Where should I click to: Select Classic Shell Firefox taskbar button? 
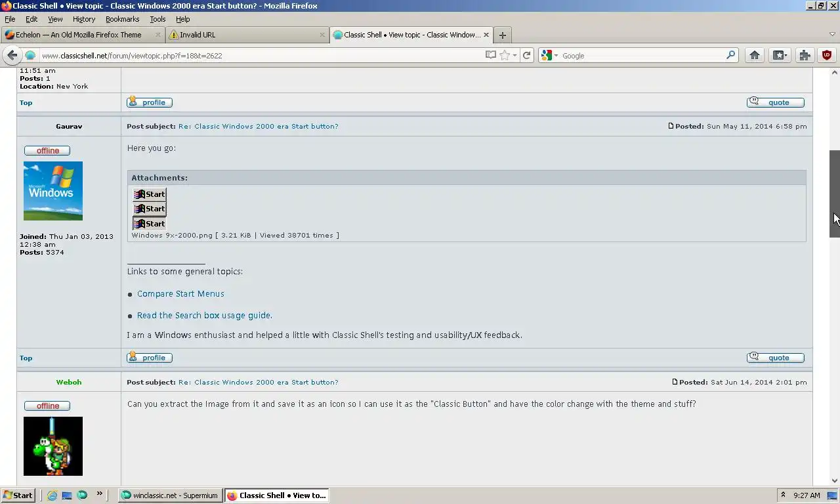tap(276, 495)
